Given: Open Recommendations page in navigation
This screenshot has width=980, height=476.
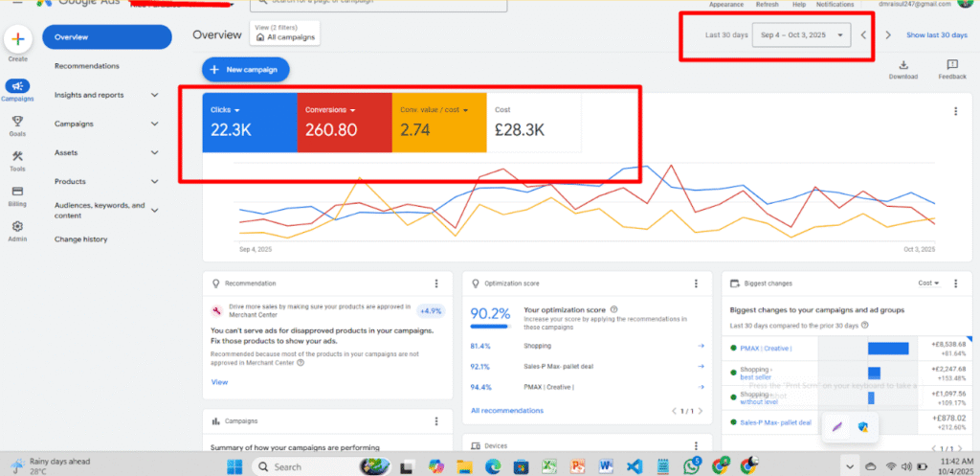Looking at the screenshot, I should [x=87, y=66].
